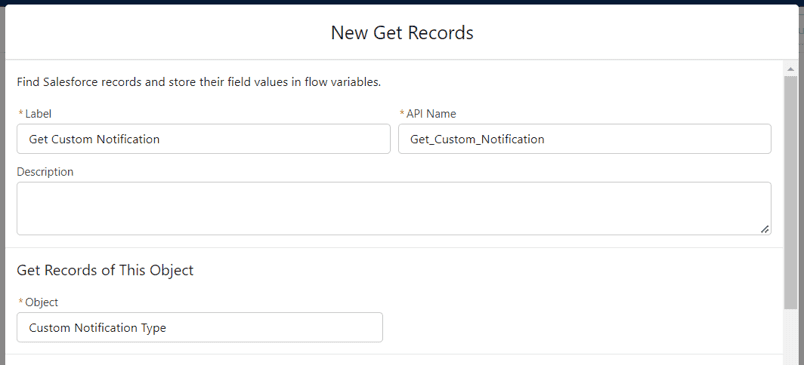Focus the API Name field
Screen dimensions: 804x365
[585, 139]
